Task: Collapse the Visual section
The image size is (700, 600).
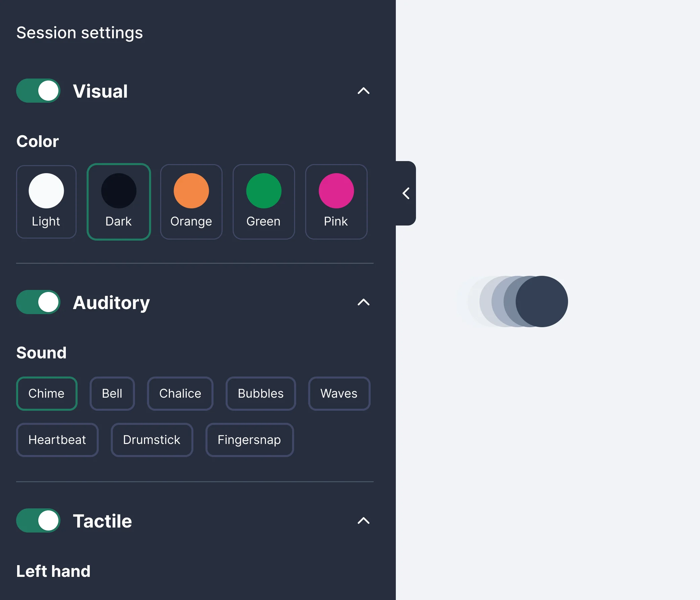Action: click(x=364, y=91)
